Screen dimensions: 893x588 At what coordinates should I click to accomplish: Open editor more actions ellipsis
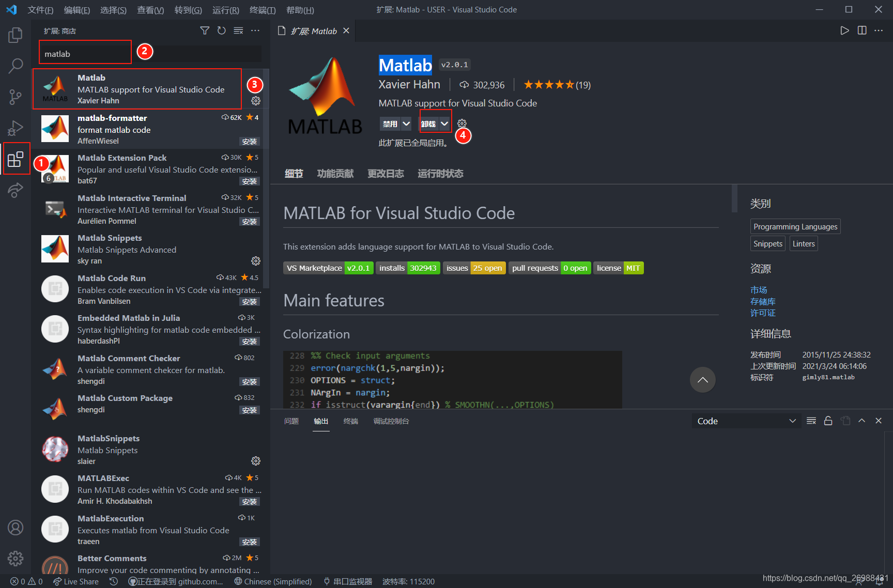click(x=879, y=30)
